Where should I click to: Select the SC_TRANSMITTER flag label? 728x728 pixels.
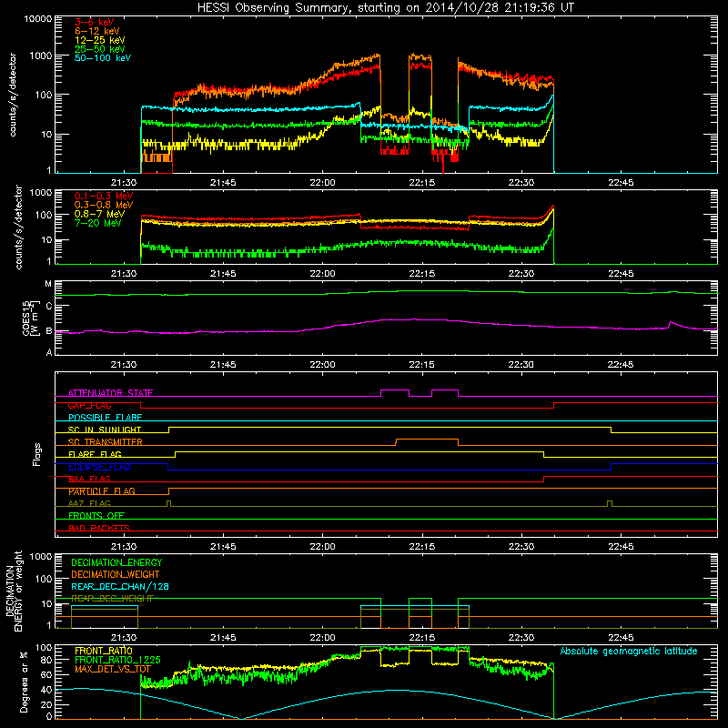pyautogui.click(x=106, y=442)
